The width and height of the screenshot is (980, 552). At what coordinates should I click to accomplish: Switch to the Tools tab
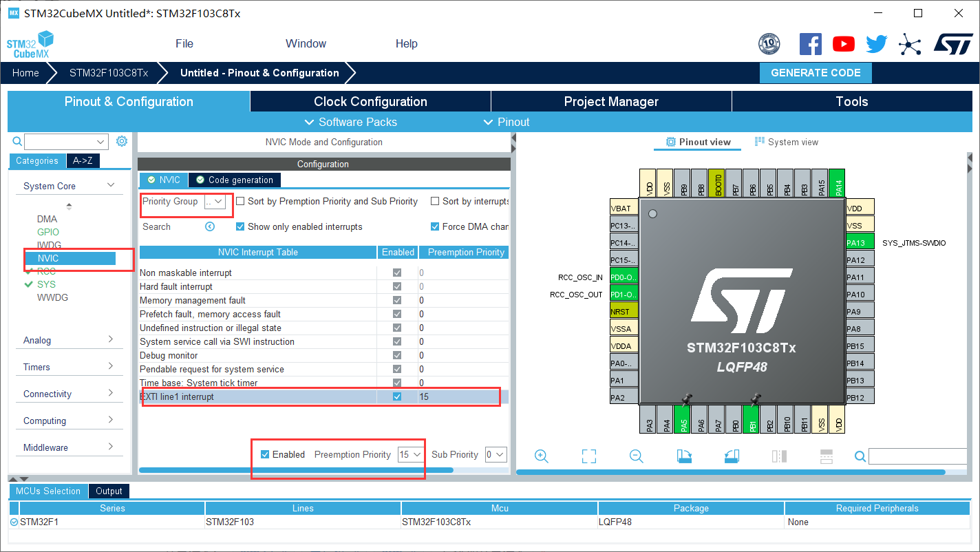pos(852,101)
